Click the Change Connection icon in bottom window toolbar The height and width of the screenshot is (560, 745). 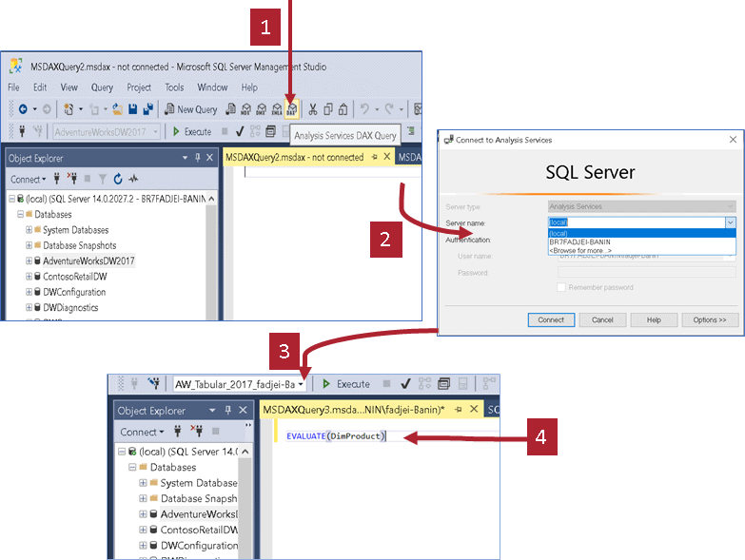point(153,383)
